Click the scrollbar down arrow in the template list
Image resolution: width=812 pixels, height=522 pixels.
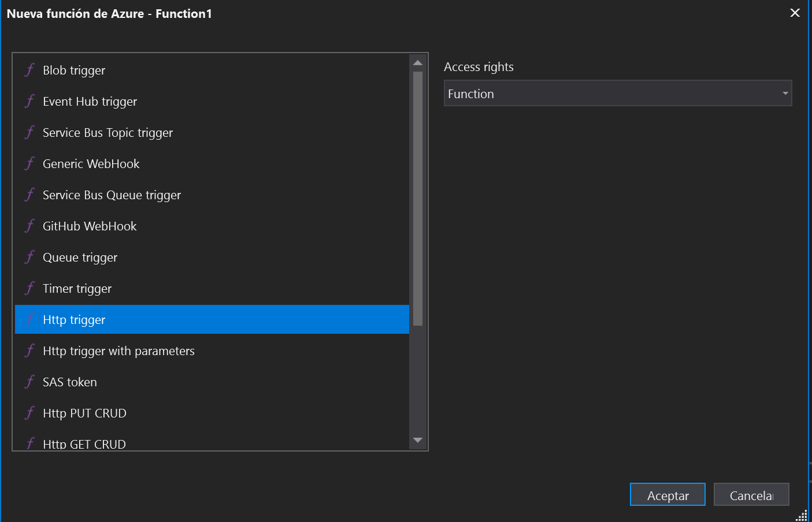pos(418,441)
